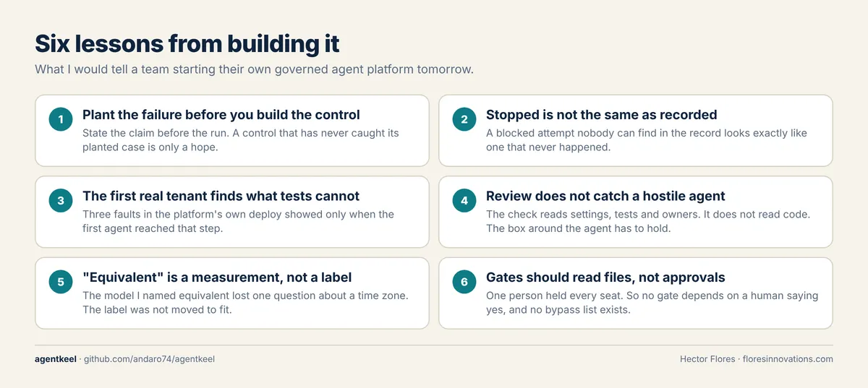Click "Gates should read files" heading
This screenshot has width=868, height=388.
(605, 277)
